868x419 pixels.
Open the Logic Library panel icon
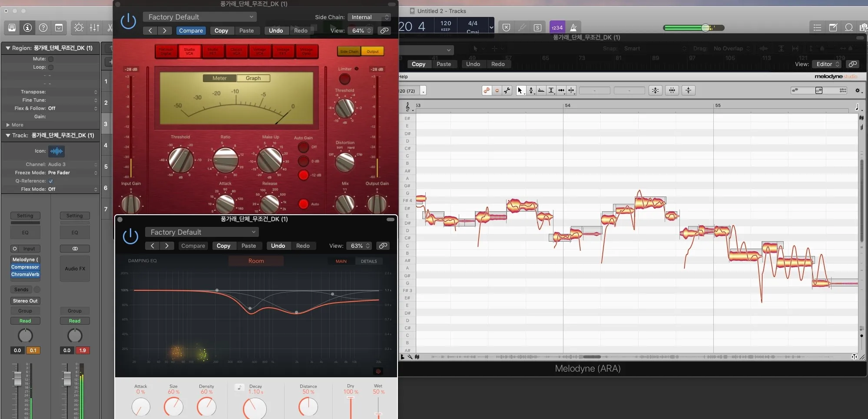click(12, 28)
